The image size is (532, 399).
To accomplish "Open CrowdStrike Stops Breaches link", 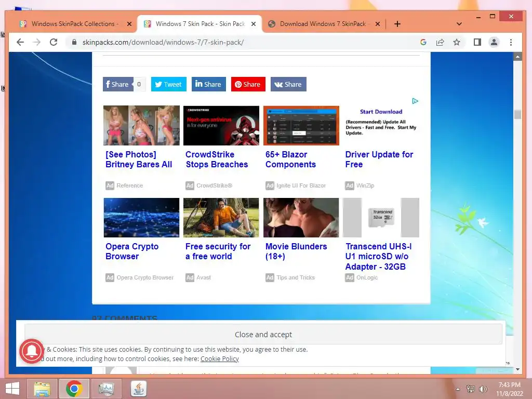I will click(x=217, y=159).
